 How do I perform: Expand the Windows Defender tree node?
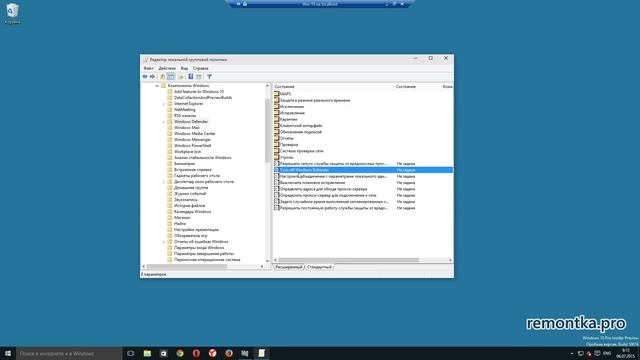pos(164,122)
